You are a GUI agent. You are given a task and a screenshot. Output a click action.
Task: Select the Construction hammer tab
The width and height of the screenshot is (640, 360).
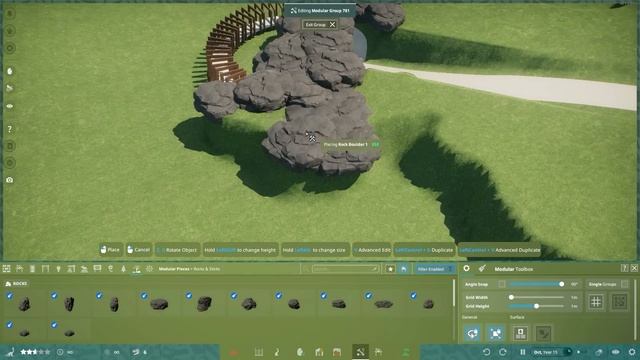point(360,352)
